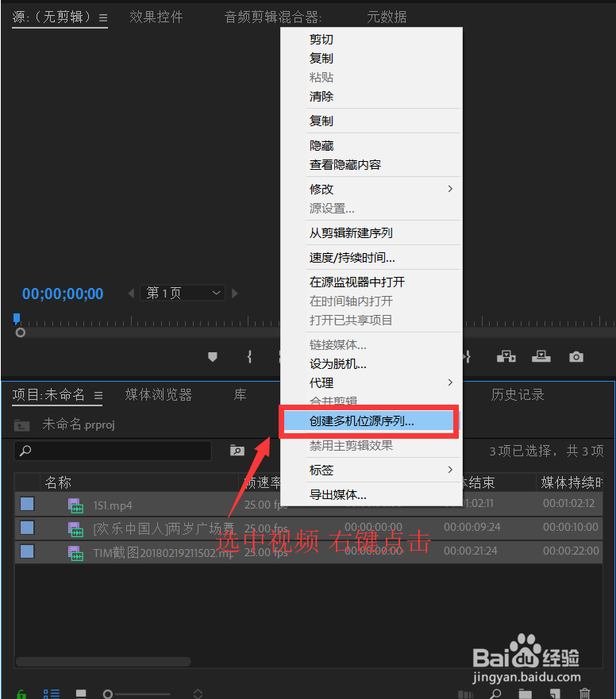The height and width of the screenshot is (699, 616).
Task: Click the Find magnifier icon at panel bottom
Action: point(495,693)
